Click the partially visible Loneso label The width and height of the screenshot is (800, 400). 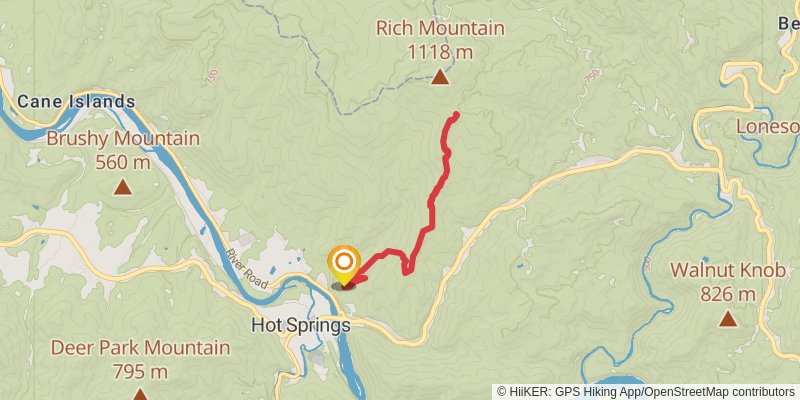[x=768, y=127]
